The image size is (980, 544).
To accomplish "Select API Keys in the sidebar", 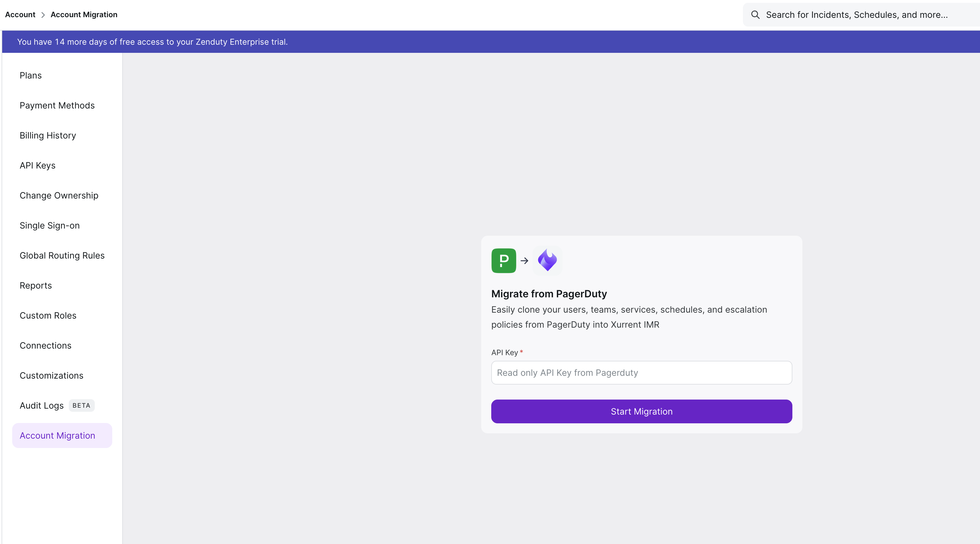I will [x=38, y=165].
